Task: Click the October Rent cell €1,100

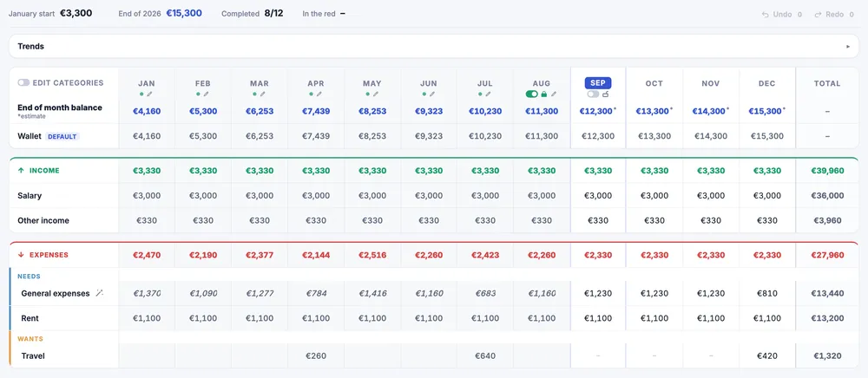Action: 654,318
